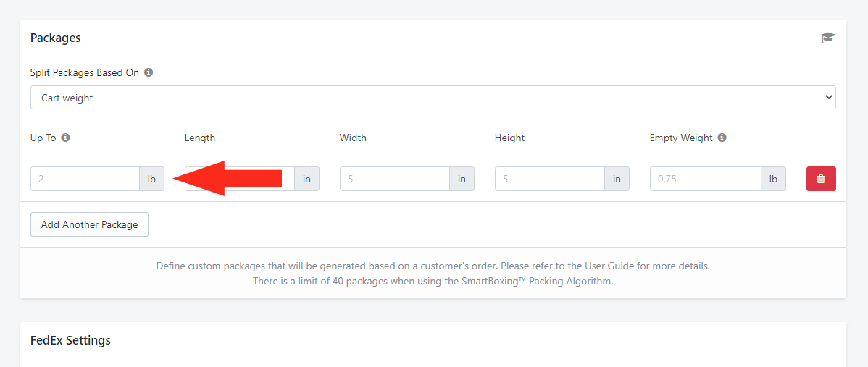Click the in unit label for Width
Screen dimensions: 868x367
pos(462,179)
